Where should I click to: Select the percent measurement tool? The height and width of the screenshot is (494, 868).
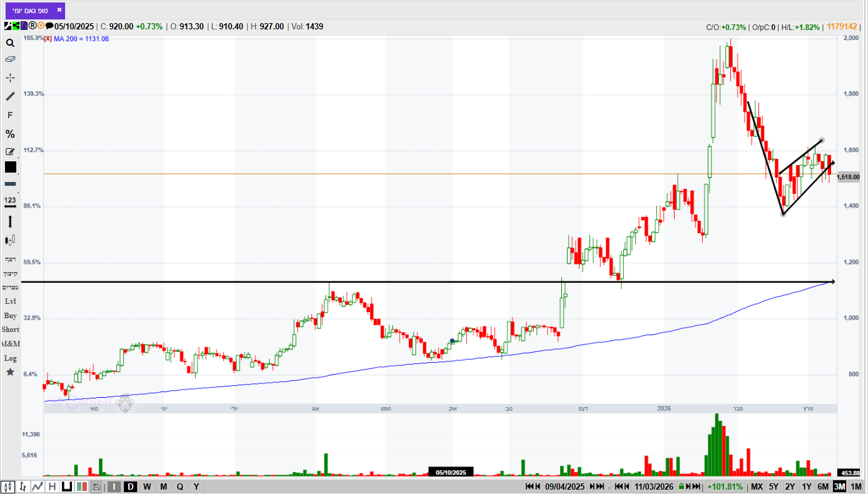(10, 134)
